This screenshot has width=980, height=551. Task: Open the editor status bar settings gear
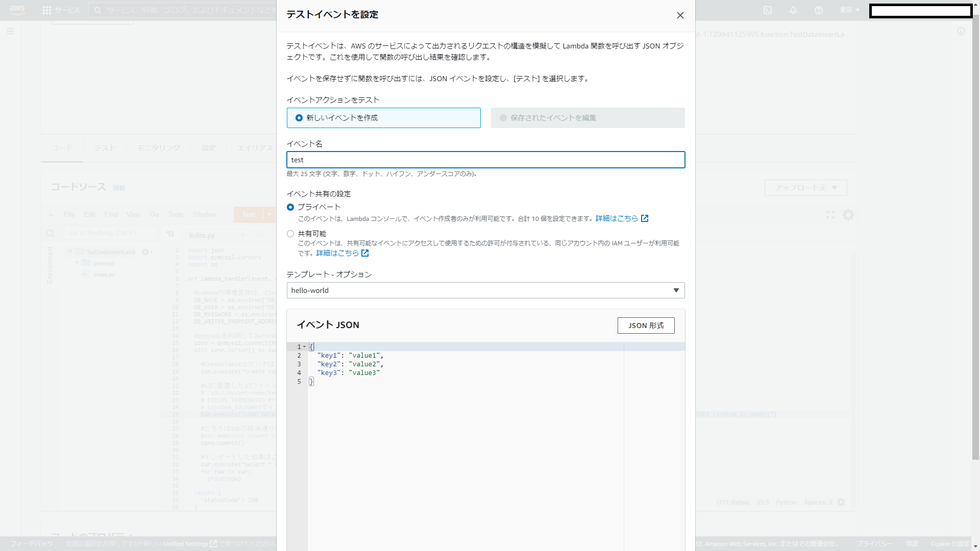tap(841, 503)
